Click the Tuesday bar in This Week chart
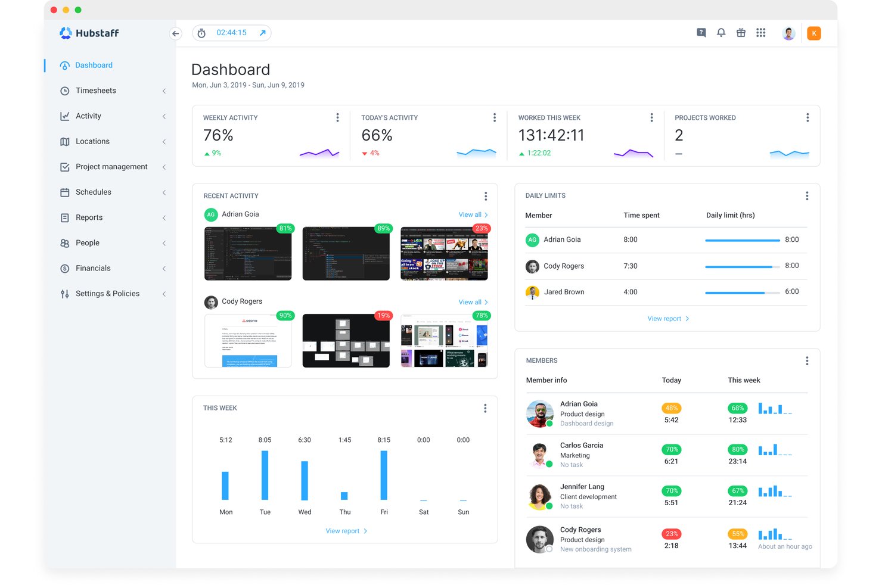The image size is (882, 588). tap(265, 475)
